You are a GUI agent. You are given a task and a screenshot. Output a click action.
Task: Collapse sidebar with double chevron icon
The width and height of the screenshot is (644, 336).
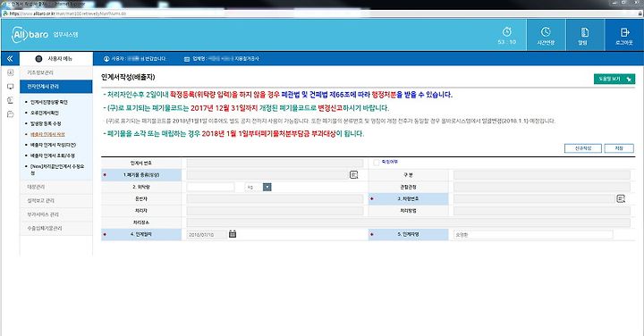tap(10, 59)
